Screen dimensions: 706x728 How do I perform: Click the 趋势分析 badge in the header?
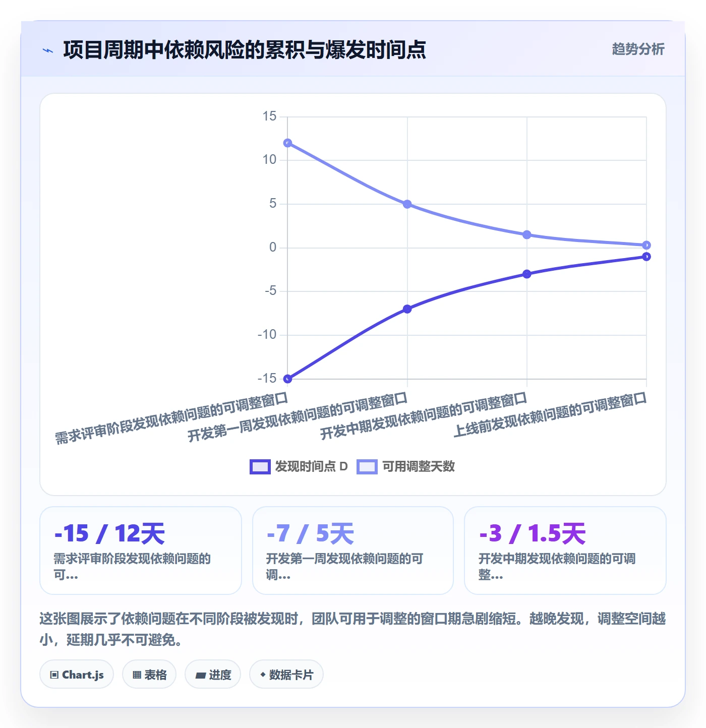(638, 49)
